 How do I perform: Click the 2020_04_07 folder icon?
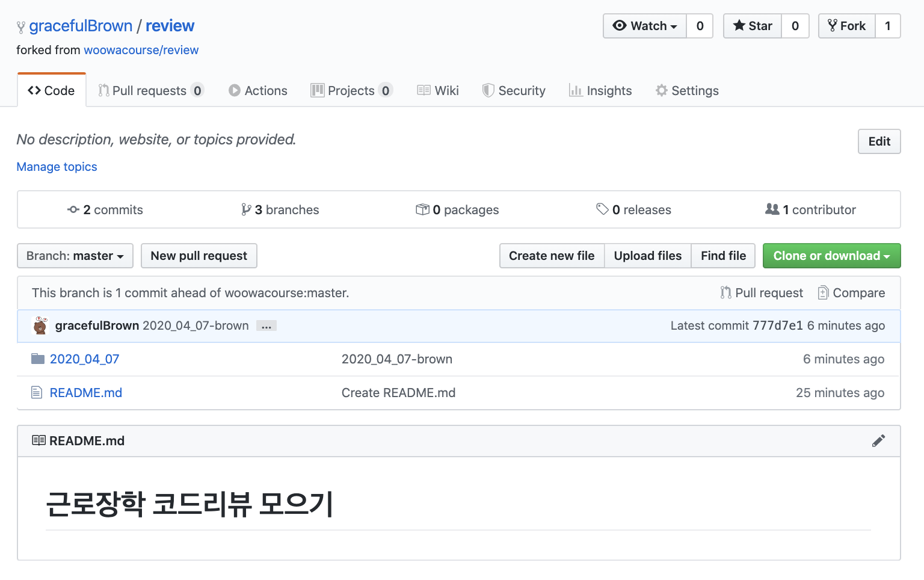(38, 359)
